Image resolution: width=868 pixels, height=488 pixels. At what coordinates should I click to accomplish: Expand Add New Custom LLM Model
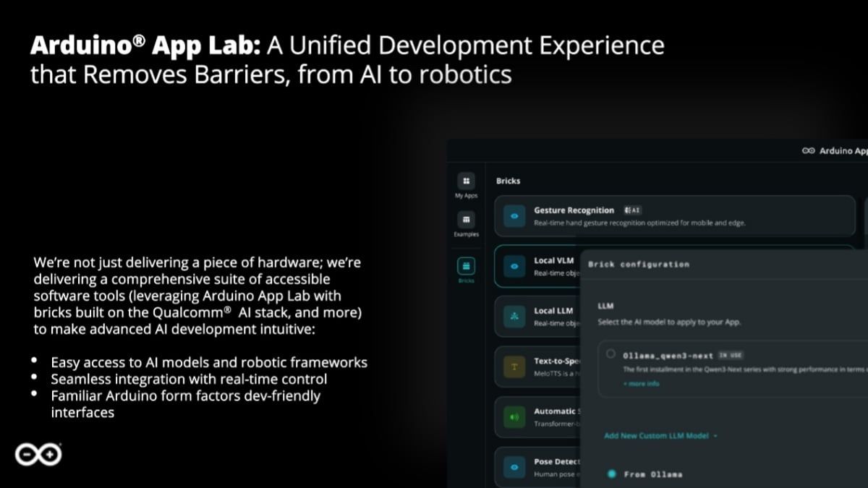[660, 436]
